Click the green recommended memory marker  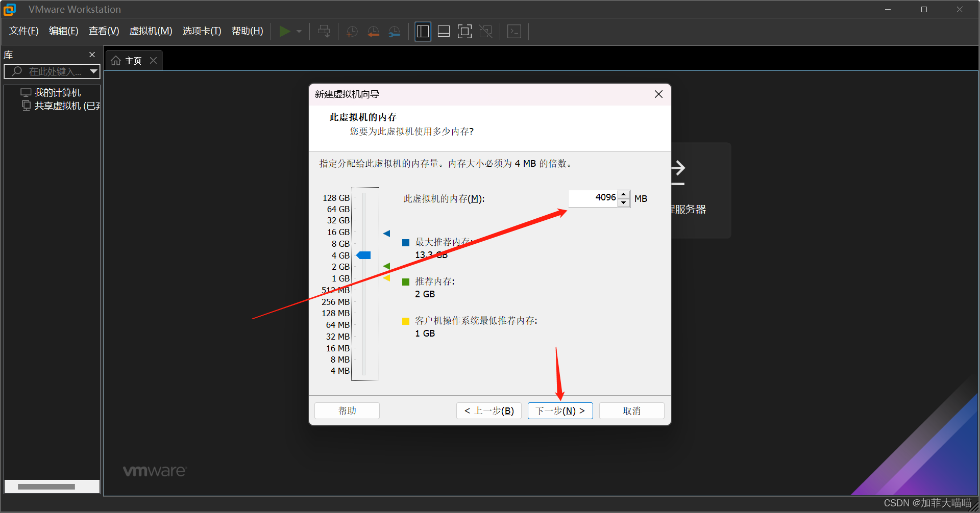(x=386, y=266)
